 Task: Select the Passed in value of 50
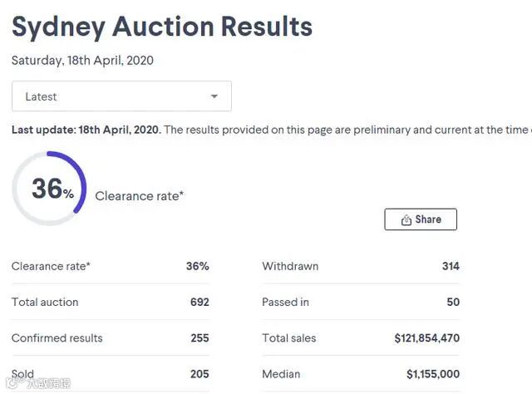[452, 303]
